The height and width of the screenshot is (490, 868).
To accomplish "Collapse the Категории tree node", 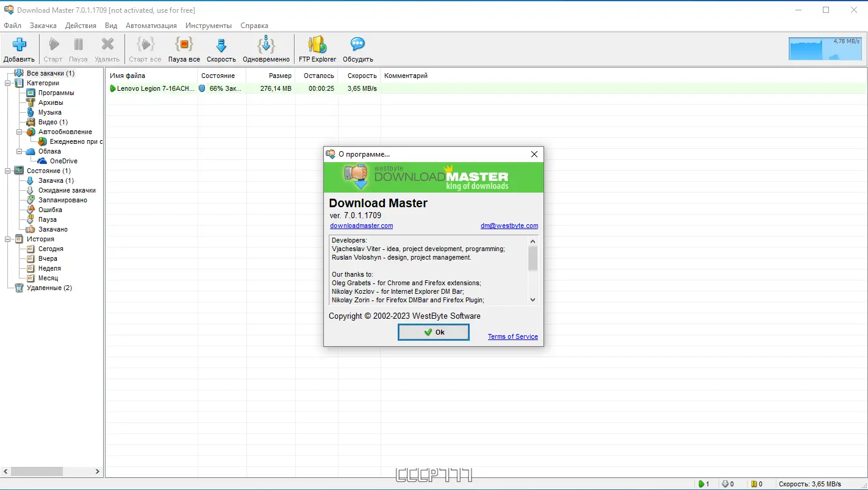I will (x=8, y=83).
